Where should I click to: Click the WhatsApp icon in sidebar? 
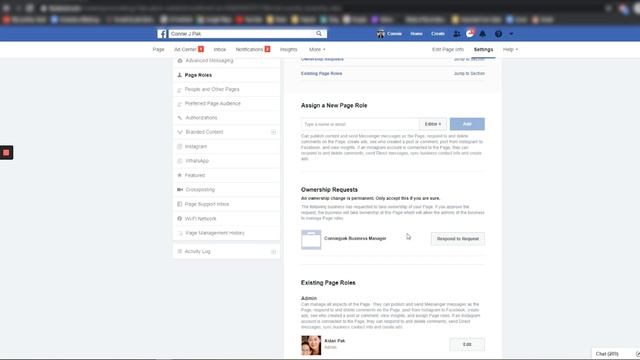[180, 161]
